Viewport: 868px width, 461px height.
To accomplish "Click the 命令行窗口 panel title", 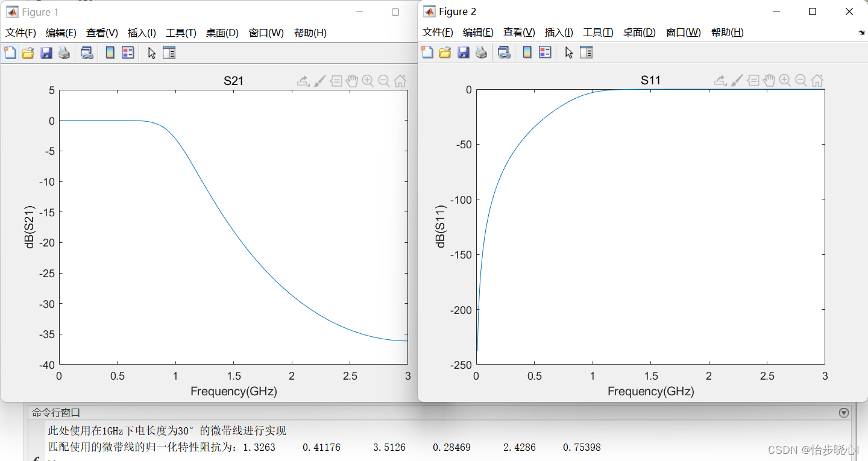I will (x=56, y=413).
